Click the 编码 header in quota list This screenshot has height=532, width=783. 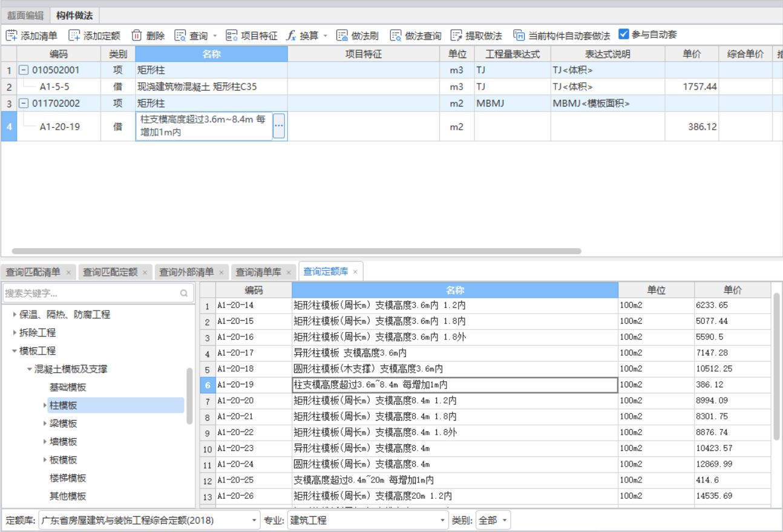254,290
